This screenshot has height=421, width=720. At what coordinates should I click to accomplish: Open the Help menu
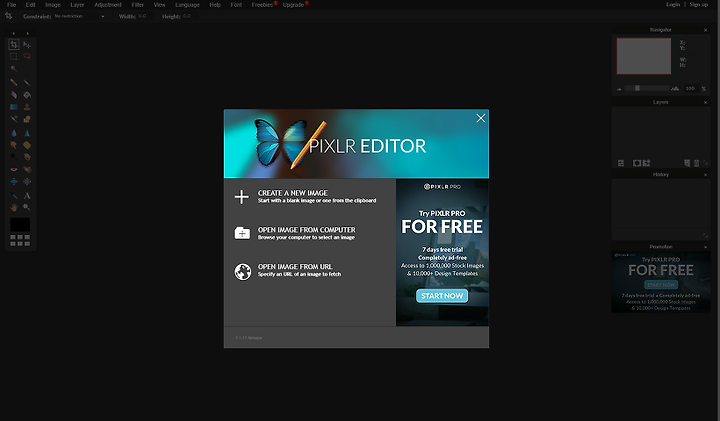(215, 5)
